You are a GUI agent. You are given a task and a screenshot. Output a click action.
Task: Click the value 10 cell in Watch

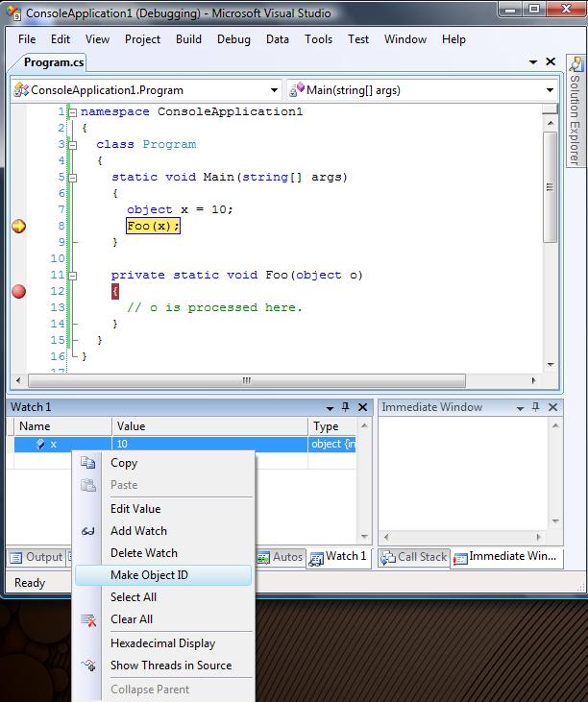(210, 444)
